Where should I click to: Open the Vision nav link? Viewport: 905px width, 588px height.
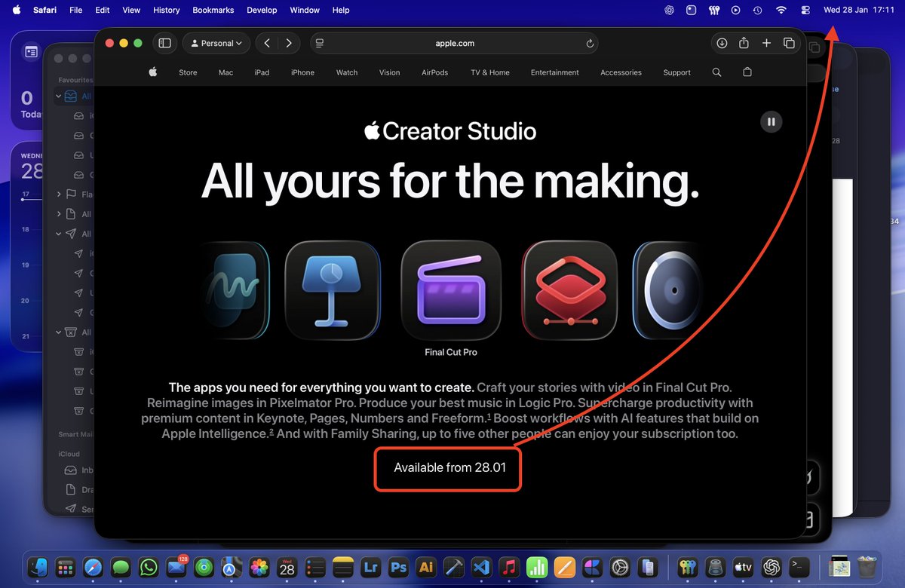pos(390,72)
